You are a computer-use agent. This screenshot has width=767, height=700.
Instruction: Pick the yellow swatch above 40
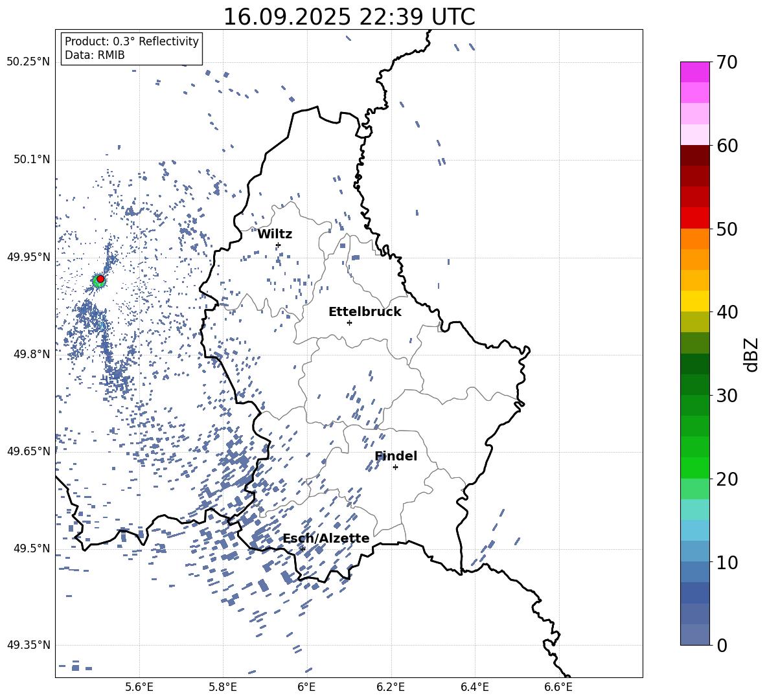(695, 302)
